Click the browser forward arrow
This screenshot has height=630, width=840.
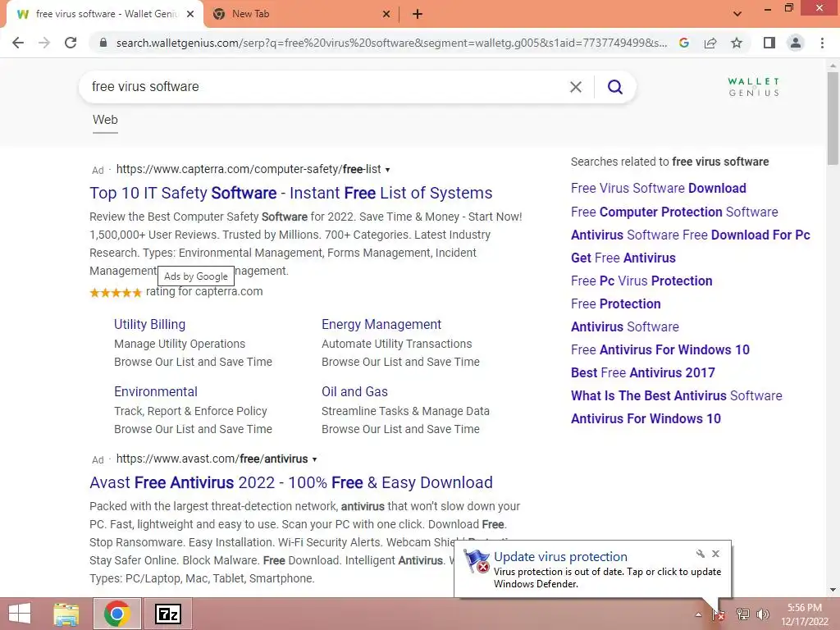pyautogui.click(x=44, y=43)
